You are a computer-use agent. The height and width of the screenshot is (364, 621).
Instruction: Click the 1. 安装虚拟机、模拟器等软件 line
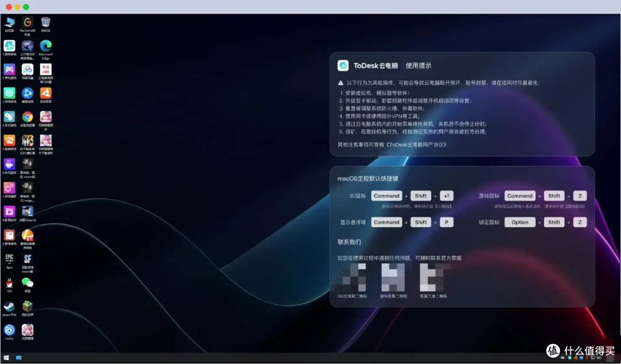(x=375, y=93)
